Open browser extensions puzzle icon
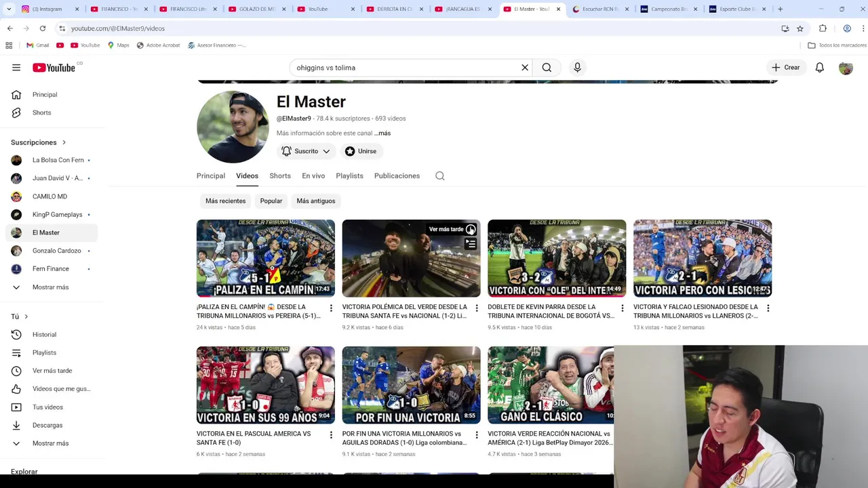This screenshot has width=868, height=488. [823, 28]
